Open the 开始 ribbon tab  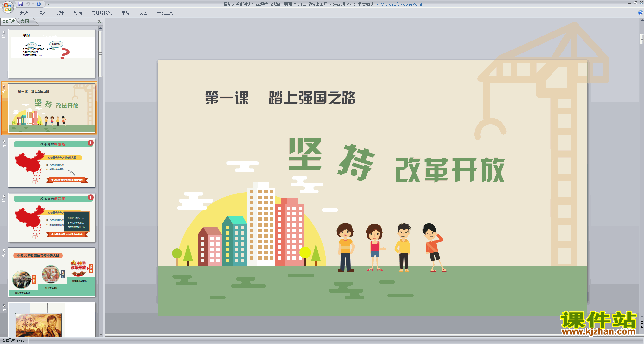tap(24, 13)
